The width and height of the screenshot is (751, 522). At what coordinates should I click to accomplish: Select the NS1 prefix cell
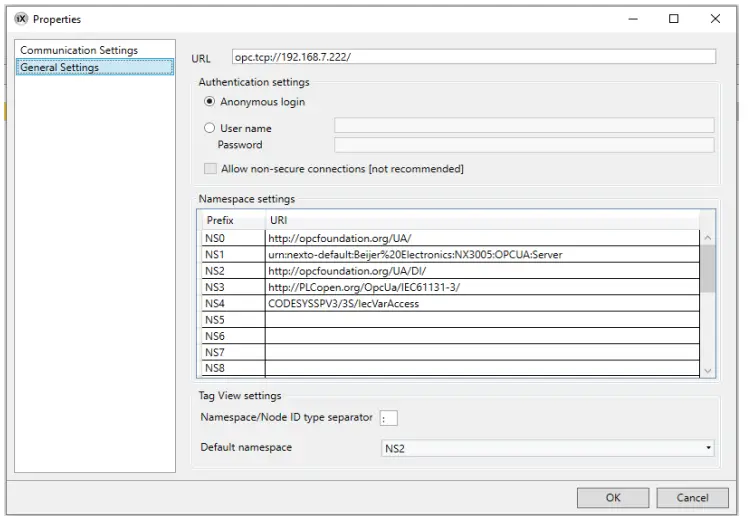click(233, 254)
